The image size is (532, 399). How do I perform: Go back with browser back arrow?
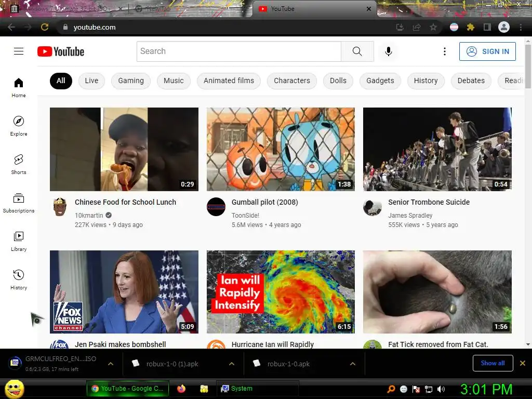(x=11, y=27)
